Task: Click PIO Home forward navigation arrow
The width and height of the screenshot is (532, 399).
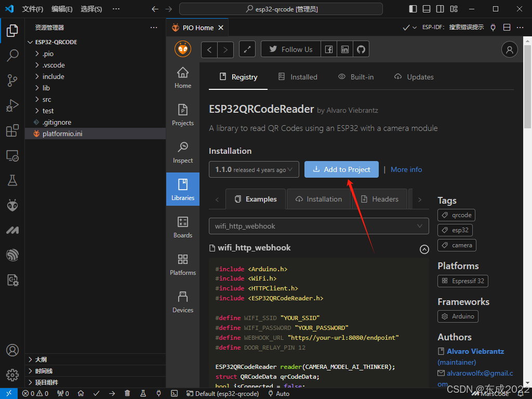Action: point(225,49)
